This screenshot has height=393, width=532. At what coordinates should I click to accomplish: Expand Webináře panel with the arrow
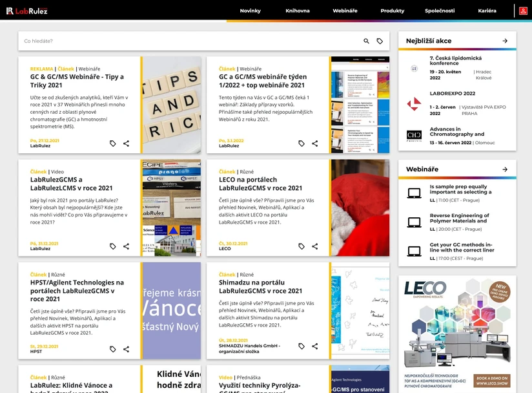click(505, 169)
